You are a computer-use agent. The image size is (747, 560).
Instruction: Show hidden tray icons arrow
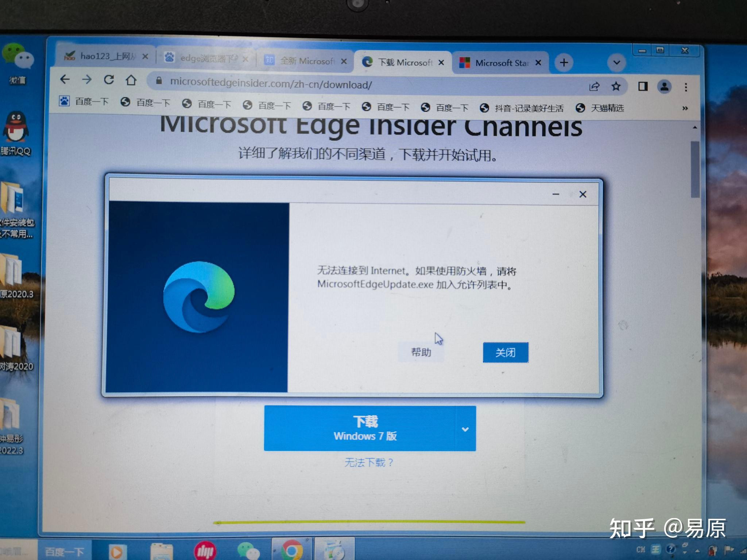(697, 551)
